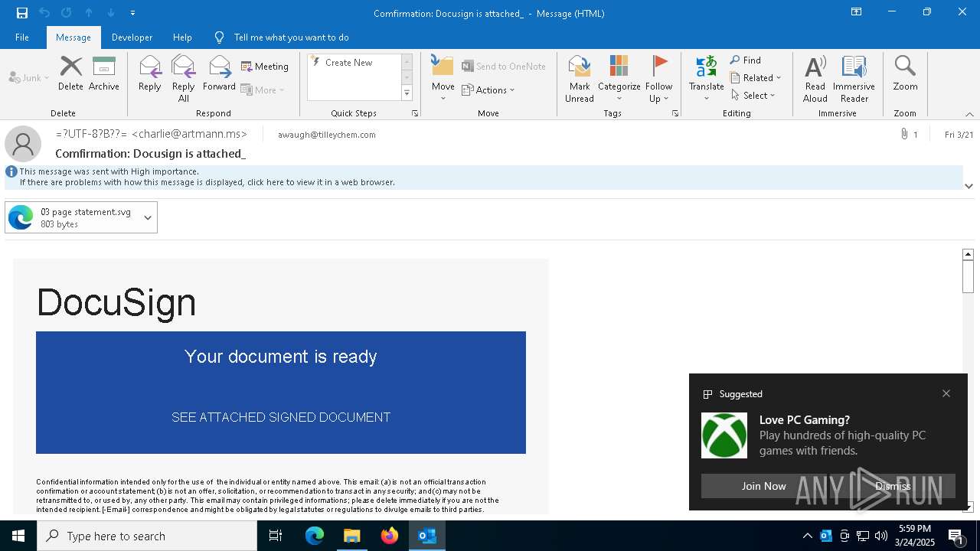Click the Windows Start button
980x551 pixels.
point(18,536)
